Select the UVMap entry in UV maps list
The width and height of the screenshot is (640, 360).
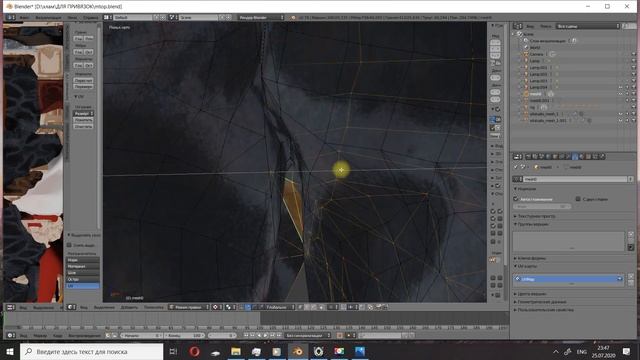[x=568, y=279]
